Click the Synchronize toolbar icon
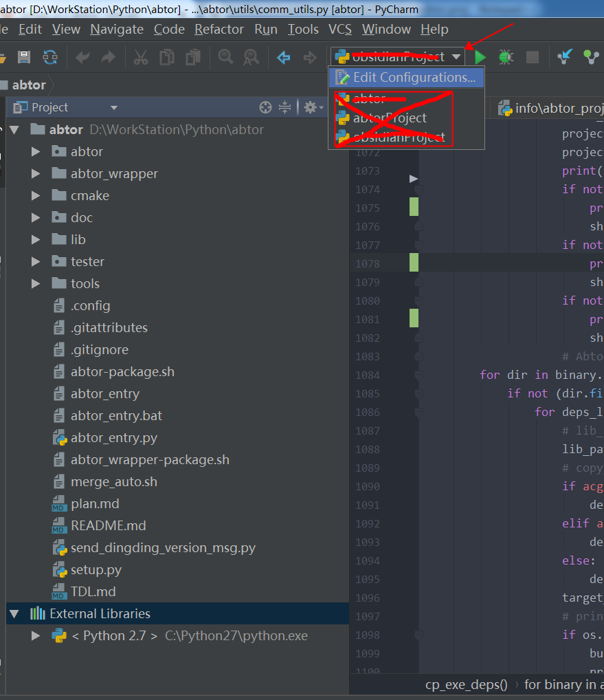The height and width of the screenshot is (700, 604). point(50,57)
